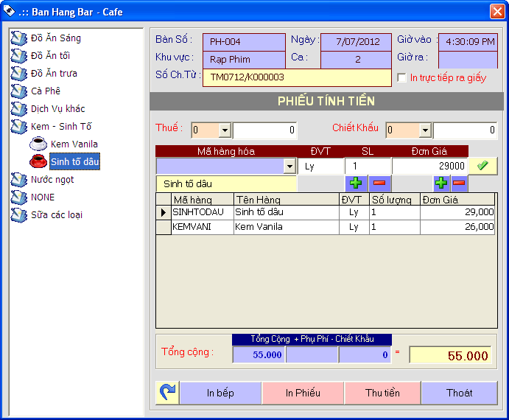Click the Nước ngọt category icon
509x420 pixels.
(x=19, y=180)
